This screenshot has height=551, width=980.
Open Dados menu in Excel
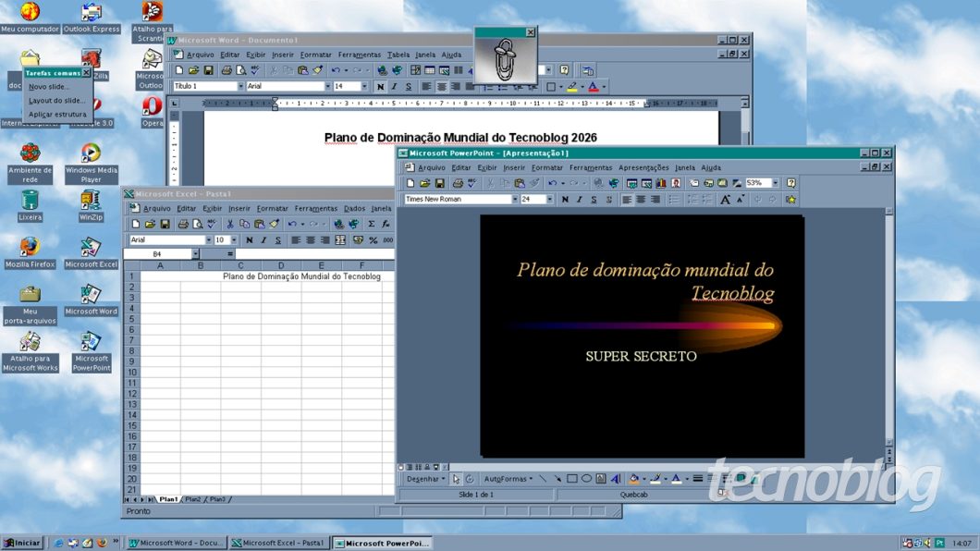pos(354,209)
